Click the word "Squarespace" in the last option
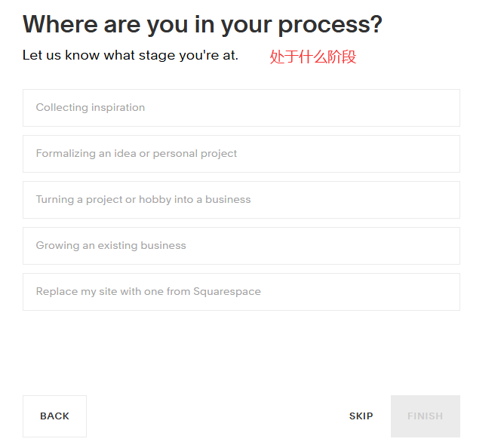The image size is (504, 445). click(227, 292)
